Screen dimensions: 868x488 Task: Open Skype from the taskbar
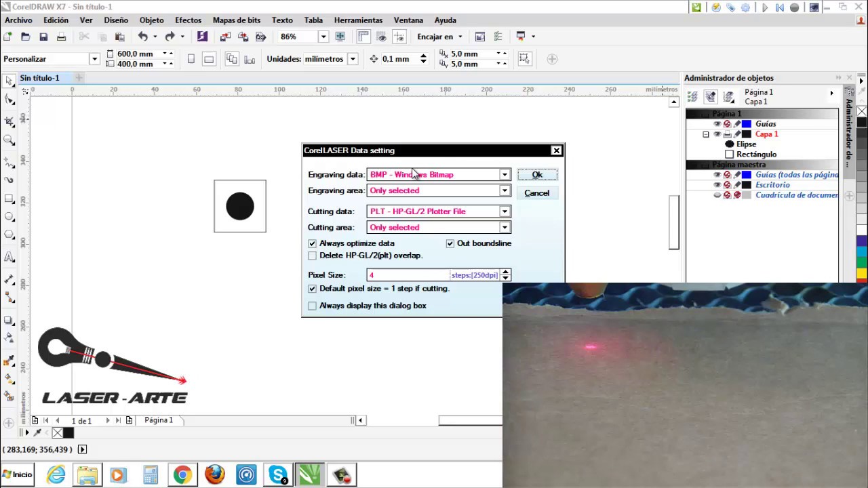click(x=278, y=474)
